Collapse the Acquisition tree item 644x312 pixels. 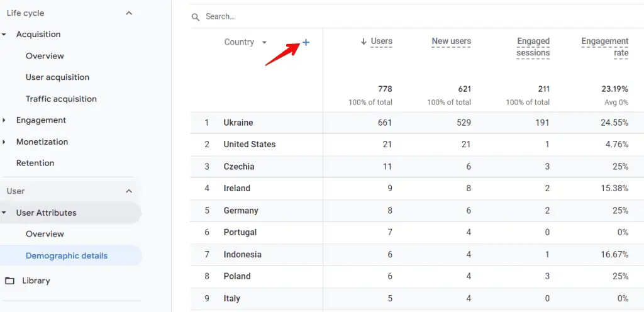(x=4, y=35)
